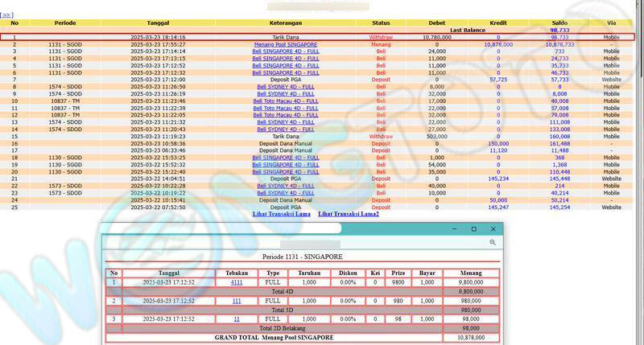Click the Saldo column header
The width and height of the screenshot is (644, 345).
pos(559,23)
